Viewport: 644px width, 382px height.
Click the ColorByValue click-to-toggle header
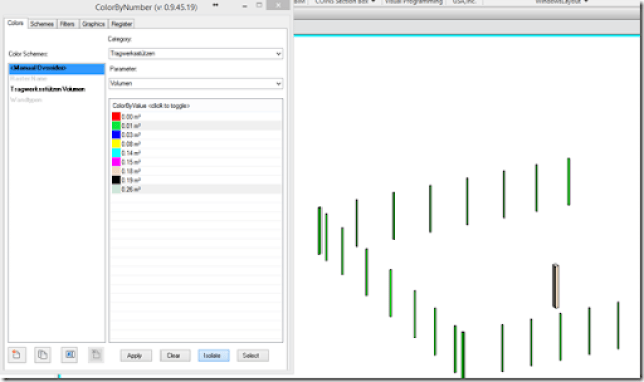point(151,106)
